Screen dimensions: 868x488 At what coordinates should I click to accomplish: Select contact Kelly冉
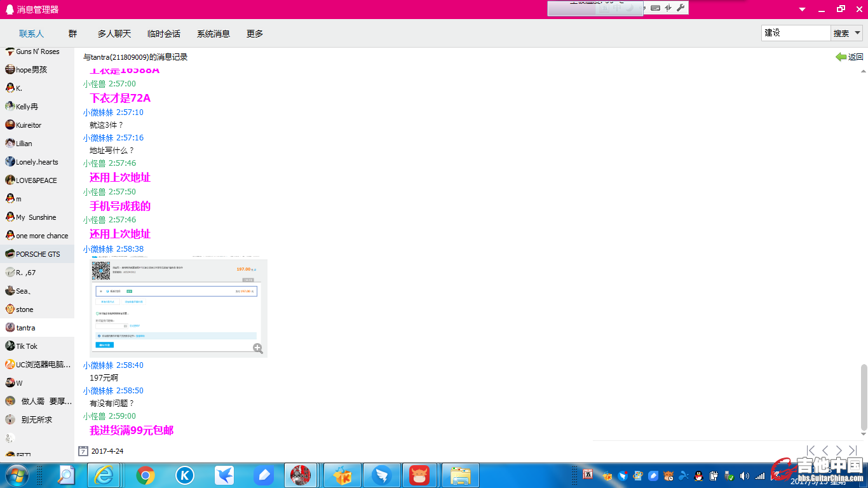37,107
